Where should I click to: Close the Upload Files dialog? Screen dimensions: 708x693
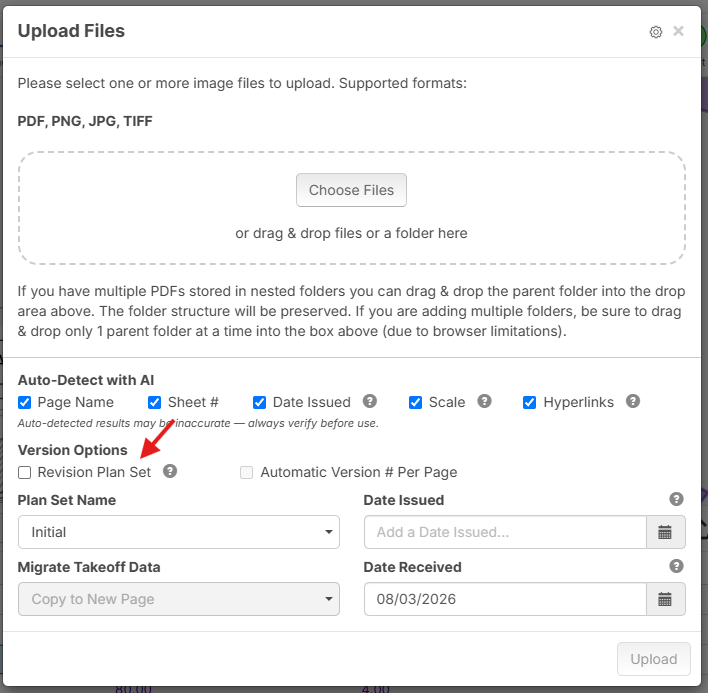(x=678, y=31)
